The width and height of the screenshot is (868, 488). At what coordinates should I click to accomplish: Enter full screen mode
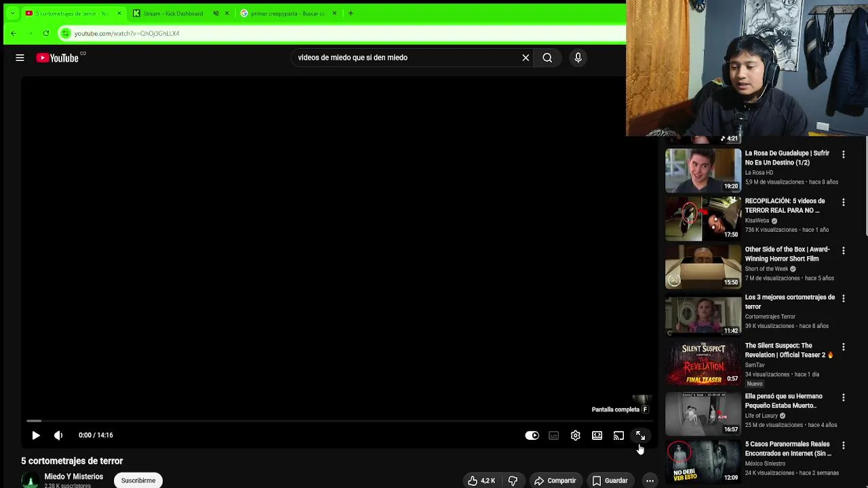click(x=641, y=436)
